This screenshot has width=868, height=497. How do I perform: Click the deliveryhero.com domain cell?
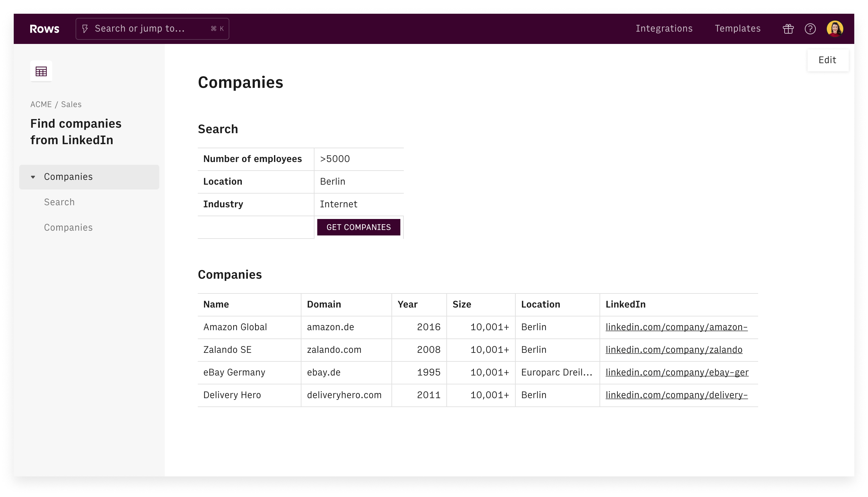(x=346, y=395)
